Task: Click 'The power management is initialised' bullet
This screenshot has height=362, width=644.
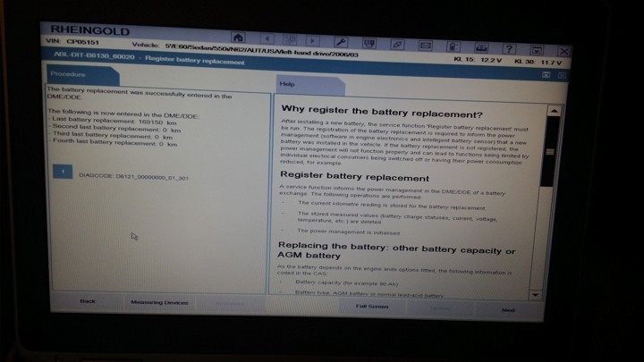Action: click(x=348, y=232)
